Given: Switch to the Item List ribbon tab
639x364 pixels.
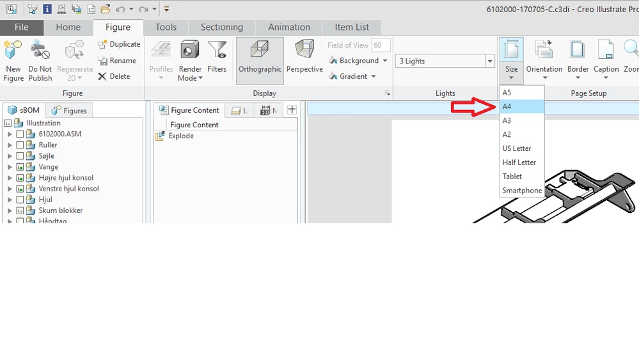Looking at the screenshot, I should tap(352, 28).
